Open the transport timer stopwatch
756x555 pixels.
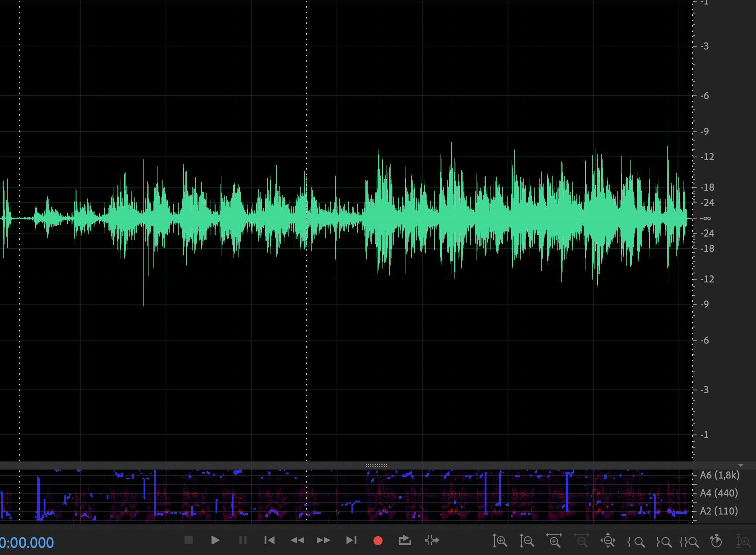coord(715,541)
